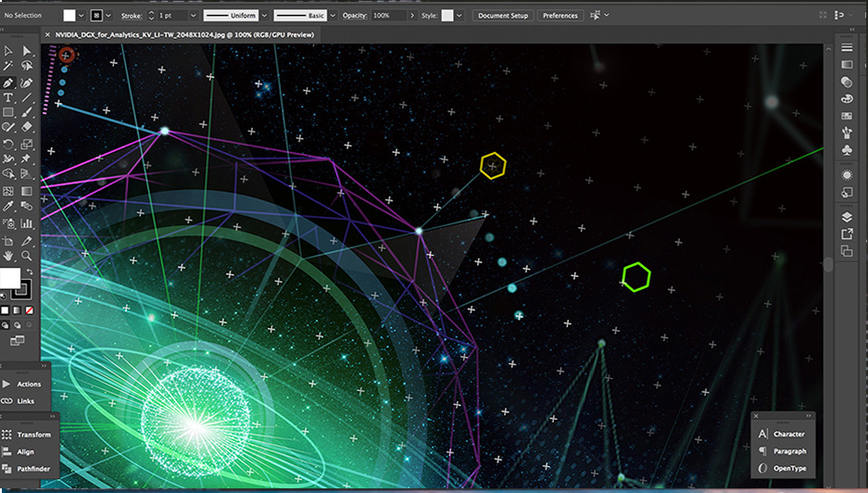Activate the Zoom tool magnifier

pyautogui.click(x=27, y=255)
